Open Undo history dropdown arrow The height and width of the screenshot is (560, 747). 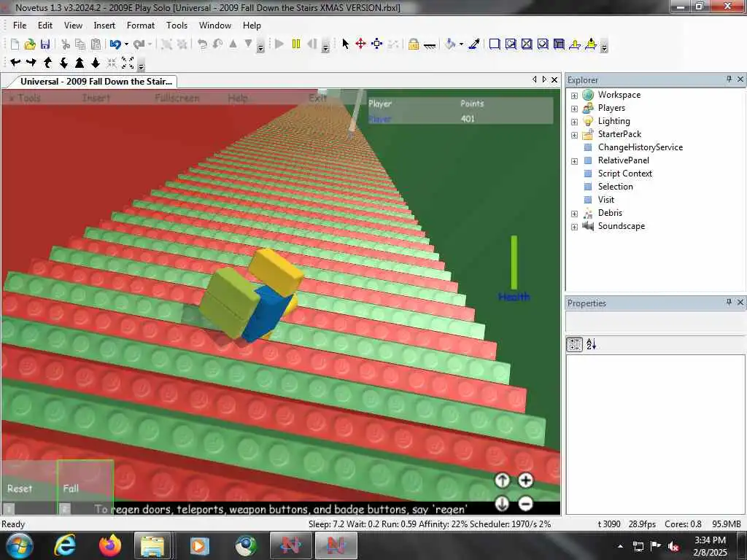tap(126, 44)
